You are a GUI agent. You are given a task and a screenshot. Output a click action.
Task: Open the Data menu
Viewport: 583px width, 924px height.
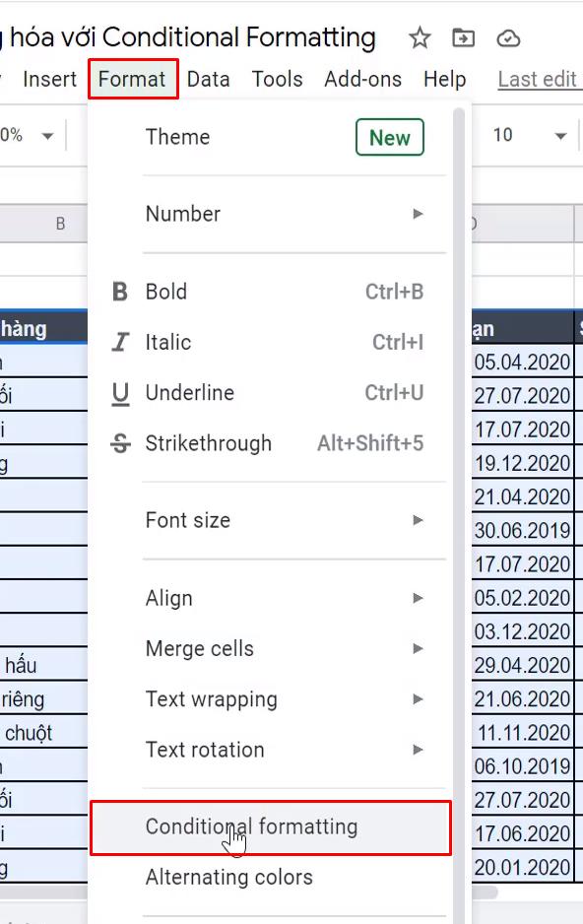[x=209, y=79]
